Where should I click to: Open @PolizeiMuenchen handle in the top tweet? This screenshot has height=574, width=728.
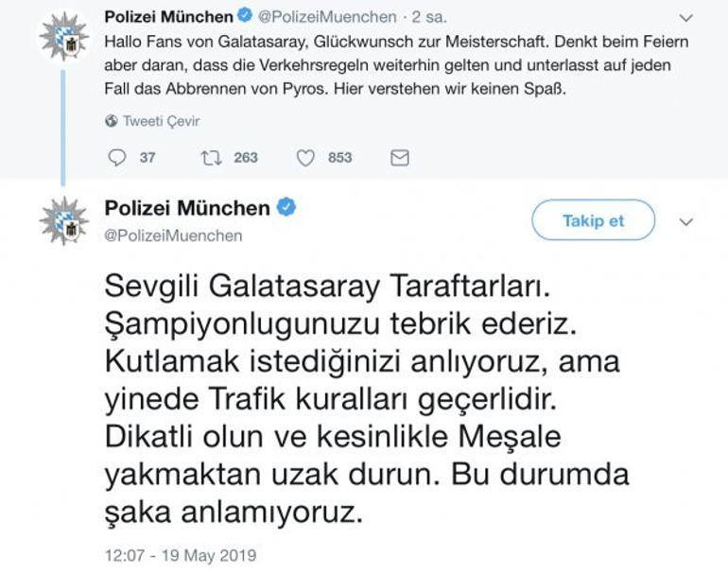327,17
